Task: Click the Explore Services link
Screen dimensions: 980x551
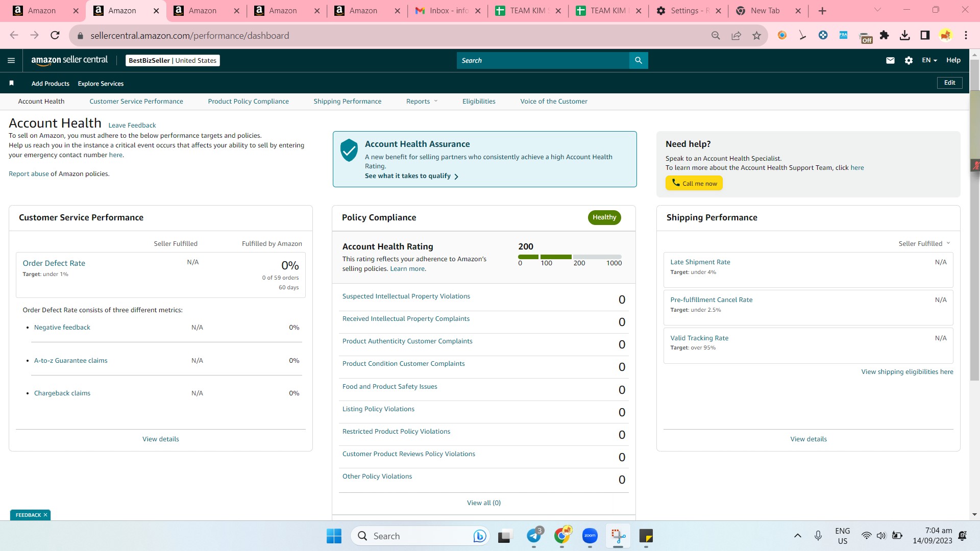Action: tap(101, 83)
